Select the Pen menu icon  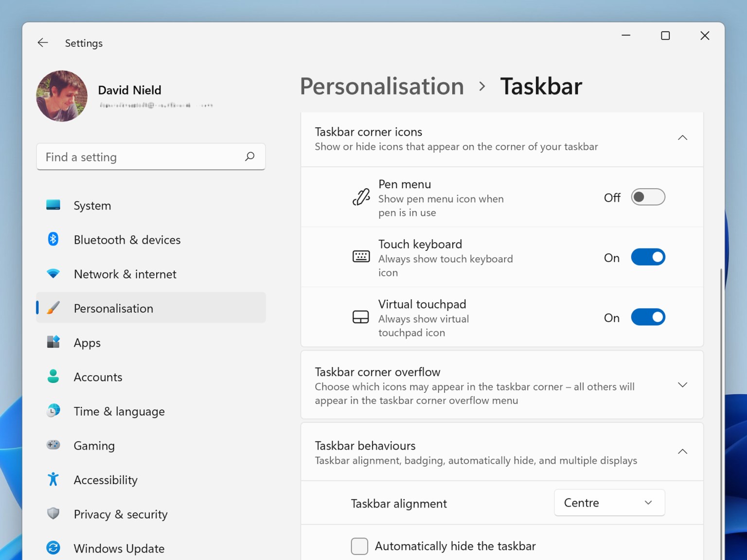361,196
